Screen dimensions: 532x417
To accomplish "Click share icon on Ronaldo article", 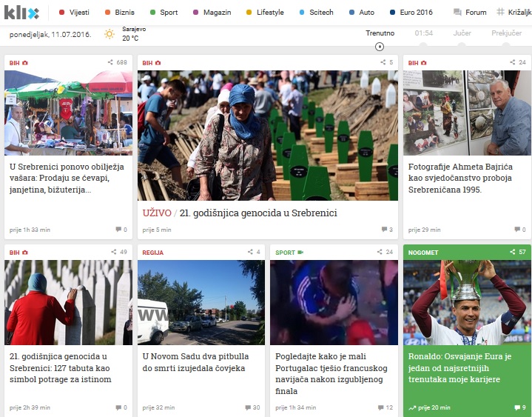I will (512, 252).
